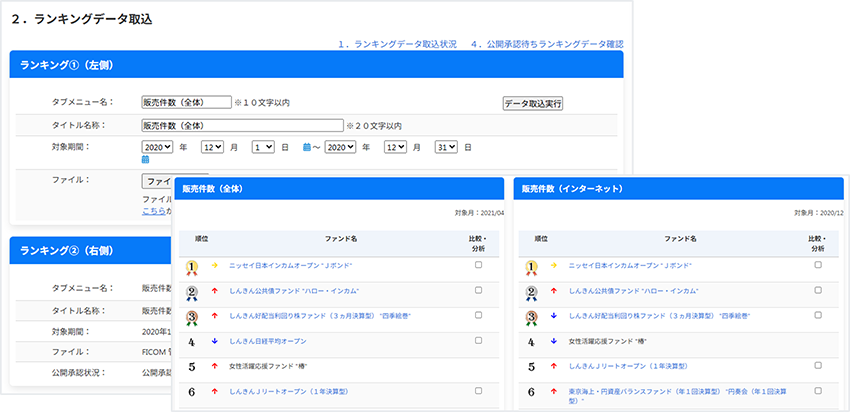Check compare box for rank 1 in left ranking
The image size is (850, 412).
tap(478, 265)
